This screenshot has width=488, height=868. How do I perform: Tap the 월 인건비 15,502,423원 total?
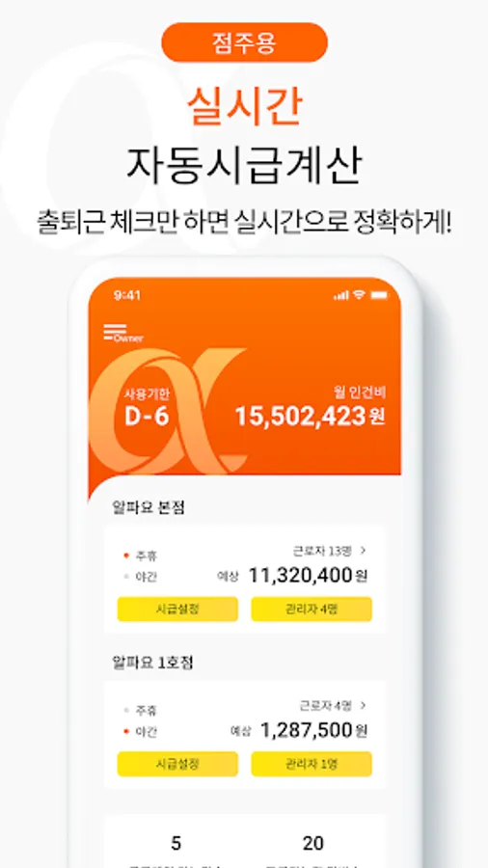tap(310, 409)
